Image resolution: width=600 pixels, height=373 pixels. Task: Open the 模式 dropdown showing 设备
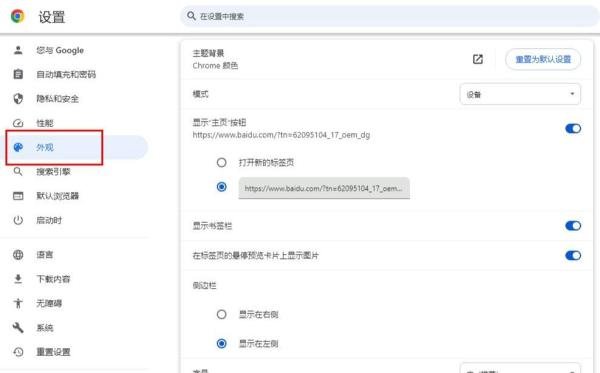coord(520,94)
